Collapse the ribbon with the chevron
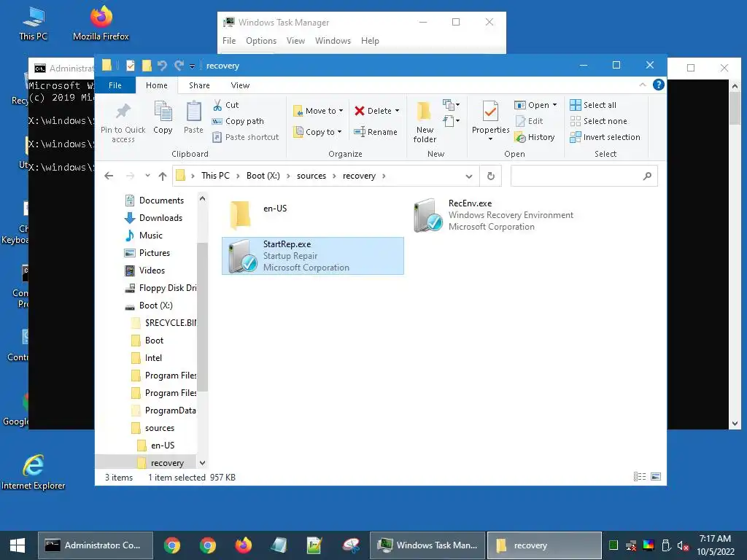Image resolution: width=747 pixels, height=560 pixels. (x=642, y=85)
